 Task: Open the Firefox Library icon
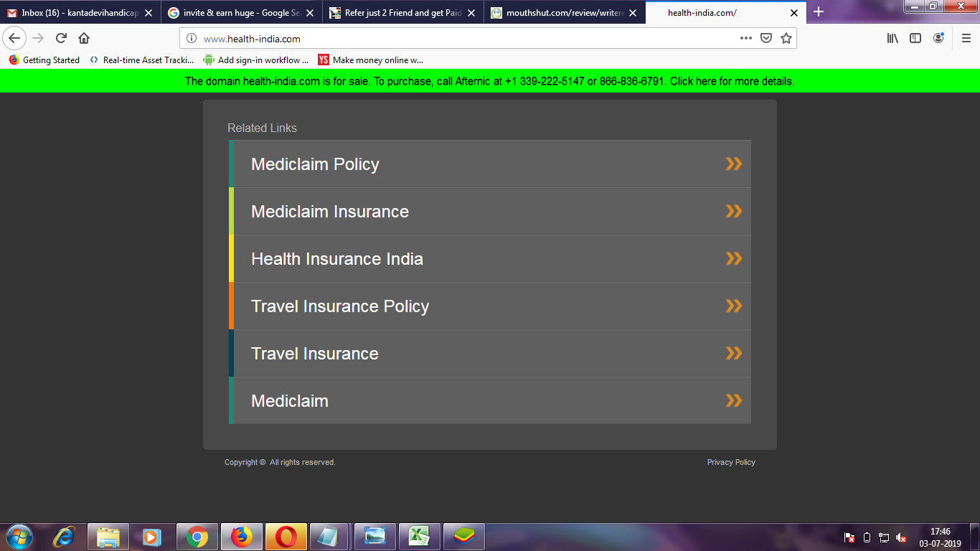tap(892, 39)
